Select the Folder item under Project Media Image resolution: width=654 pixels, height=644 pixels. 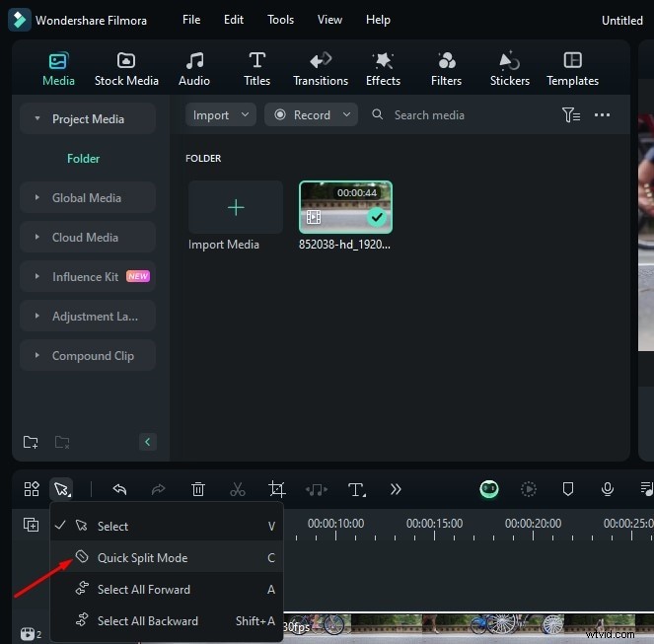pyautogui.click(x=84, y=159)
